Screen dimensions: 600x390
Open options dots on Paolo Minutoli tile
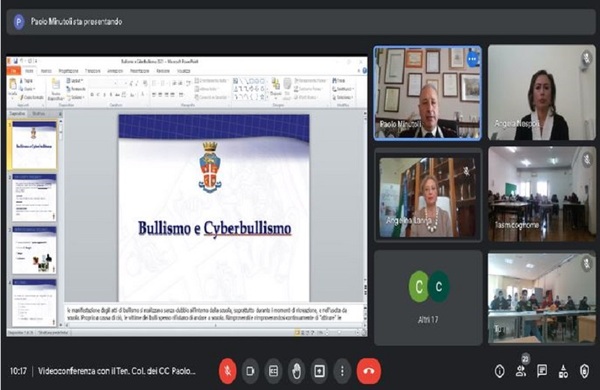click(472, 59)
